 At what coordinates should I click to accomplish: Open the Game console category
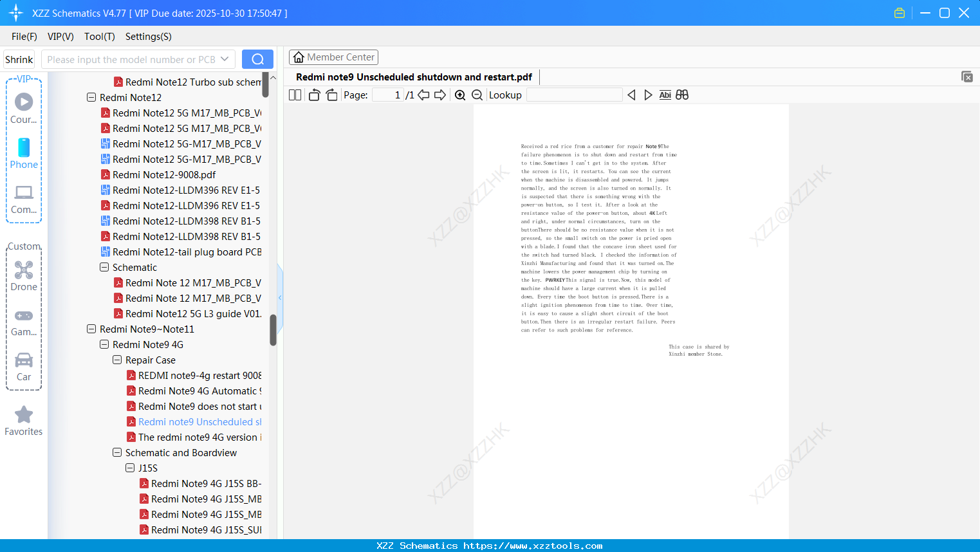click(24, 322)
